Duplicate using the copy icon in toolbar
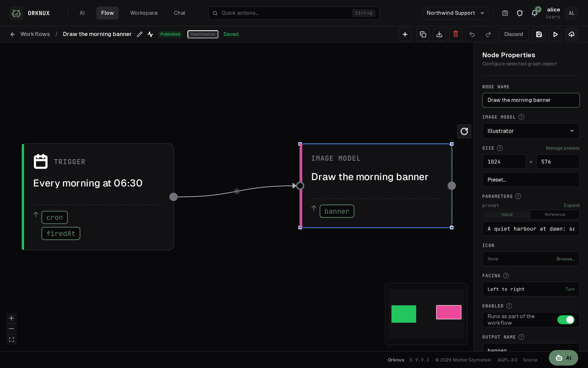 pos(423,34)
